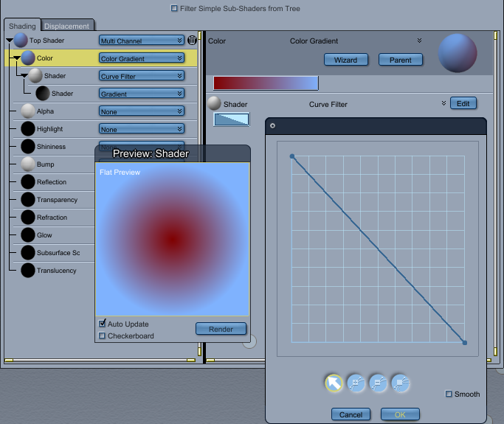Screen dimensions: 504x424
Task: Click the Render button in preview
Action: 221,329
